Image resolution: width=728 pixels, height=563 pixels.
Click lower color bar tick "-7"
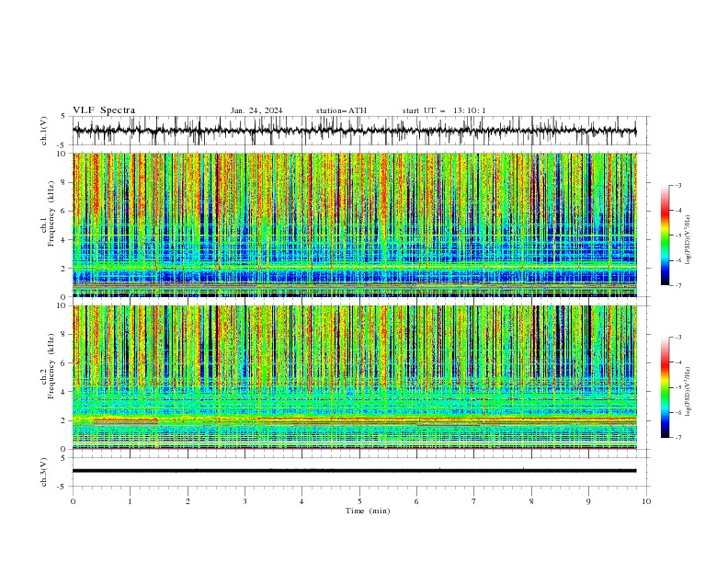(678, 438)
